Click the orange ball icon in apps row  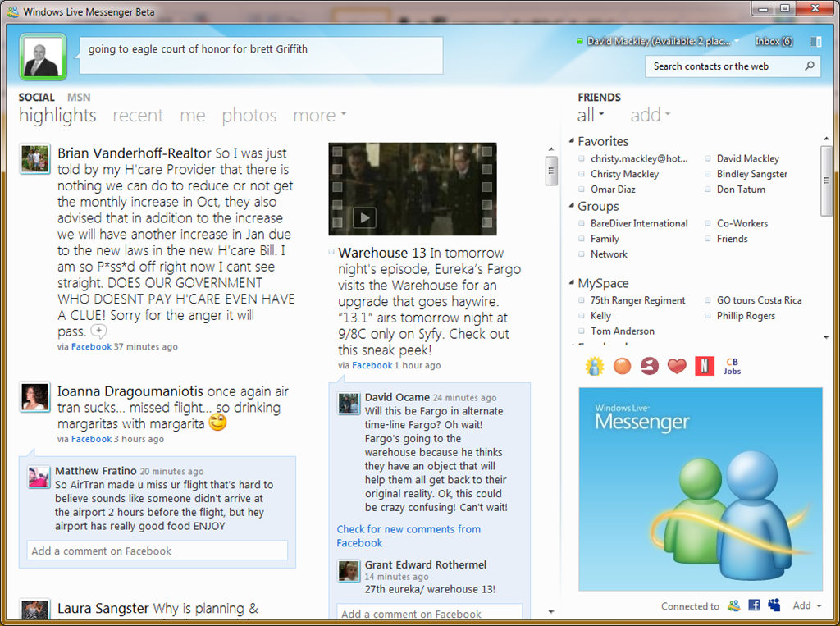pyautogui.click(x=622, y=366)
